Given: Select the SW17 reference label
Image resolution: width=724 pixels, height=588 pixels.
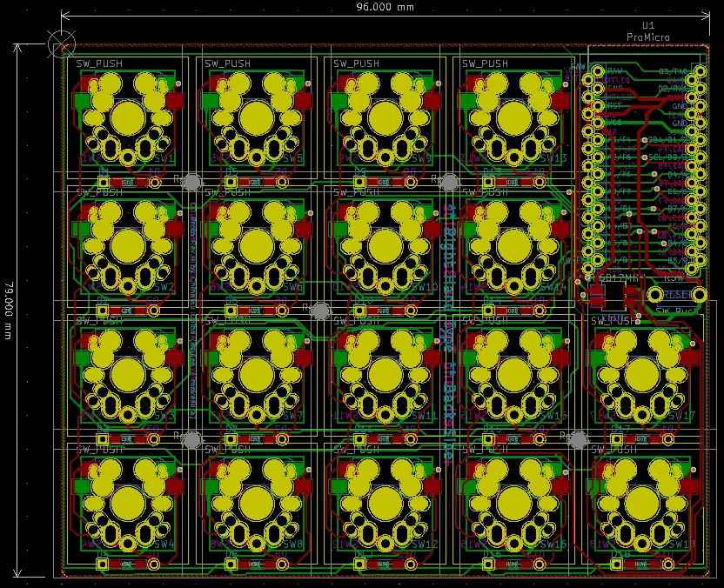Looking at the screenshot, I should coord(682,416).
